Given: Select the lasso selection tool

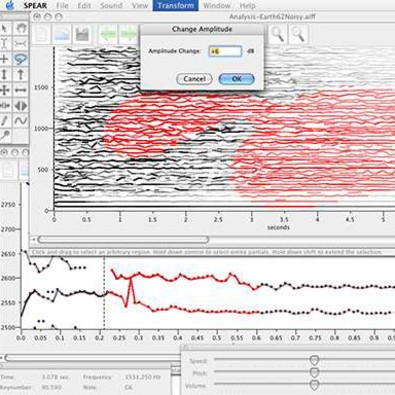Looking at the screenshot, I should tap(21, 59).
